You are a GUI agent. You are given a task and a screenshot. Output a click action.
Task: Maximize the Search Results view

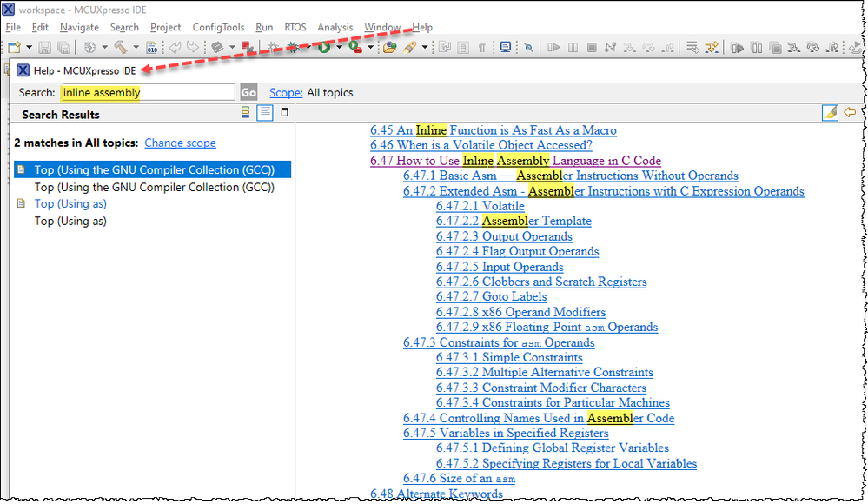click(284, 112)
